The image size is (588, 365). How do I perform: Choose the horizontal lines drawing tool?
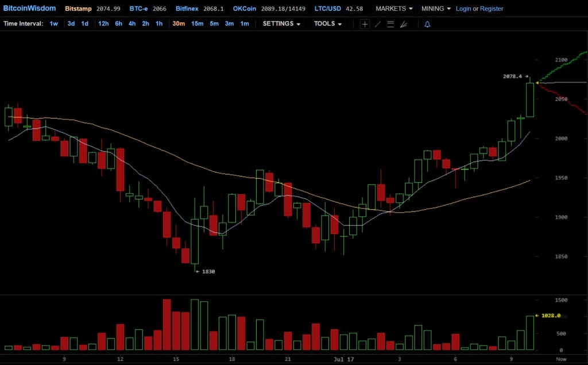[x=390, y=24]
